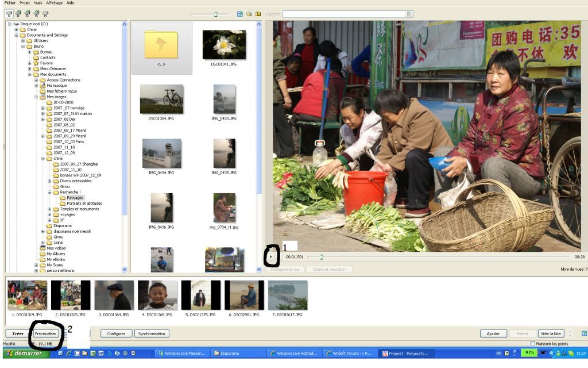Select the DSC01341.JPG flower thumbnail
Viewport: 588px width, 368px height.
[x=224, y=48]
